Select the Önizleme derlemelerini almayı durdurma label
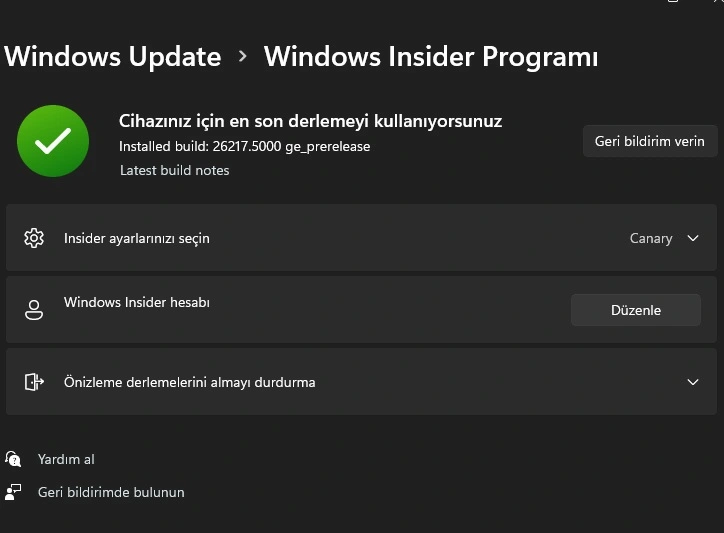The height and width of the screenshot is (533, 724). [x=189, y=382]
